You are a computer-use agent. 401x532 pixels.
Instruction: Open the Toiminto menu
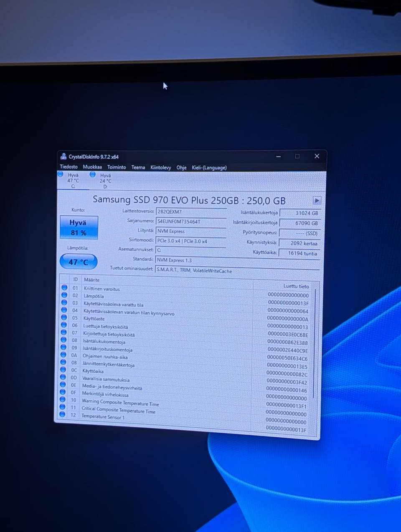click(x=117, y=167)
